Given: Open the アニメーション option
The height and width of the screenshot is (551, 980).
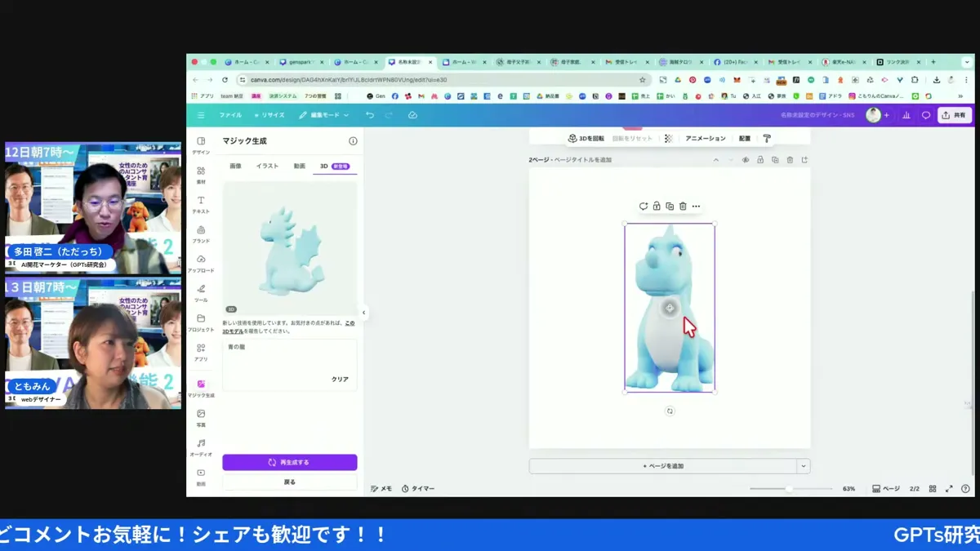Looking at the screenshot, I should pyautogui.click(x=706, y=139).
